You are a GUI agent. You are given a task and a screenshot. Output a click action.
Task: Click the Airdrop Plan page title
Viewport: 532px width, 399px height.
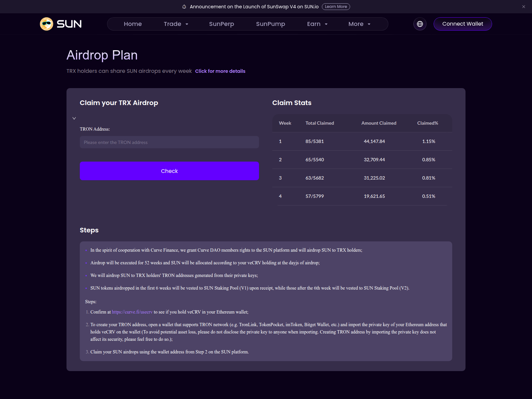(102, 55)
